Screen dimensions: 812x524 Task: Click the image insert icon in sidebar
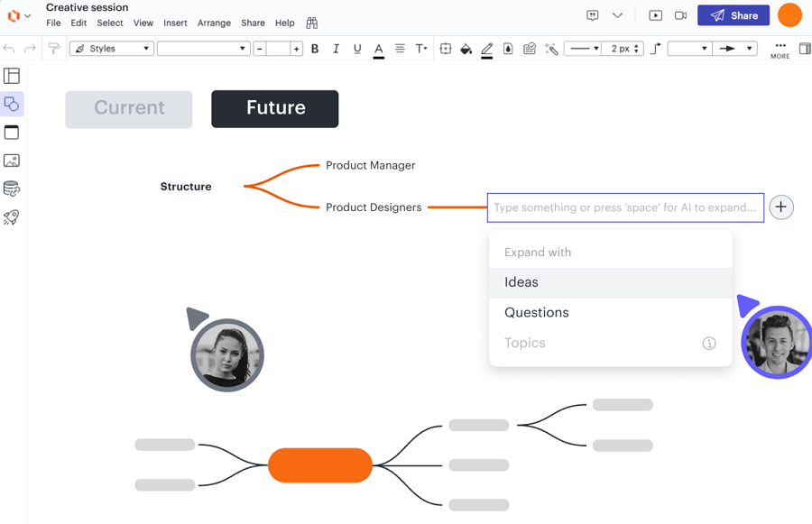click(12, 161)
